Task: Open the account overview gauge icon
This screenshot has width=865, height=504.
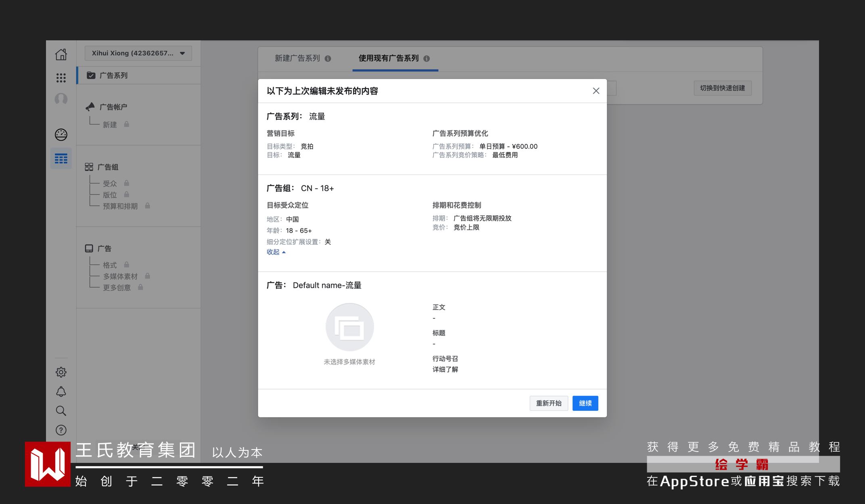Action: 61,135
